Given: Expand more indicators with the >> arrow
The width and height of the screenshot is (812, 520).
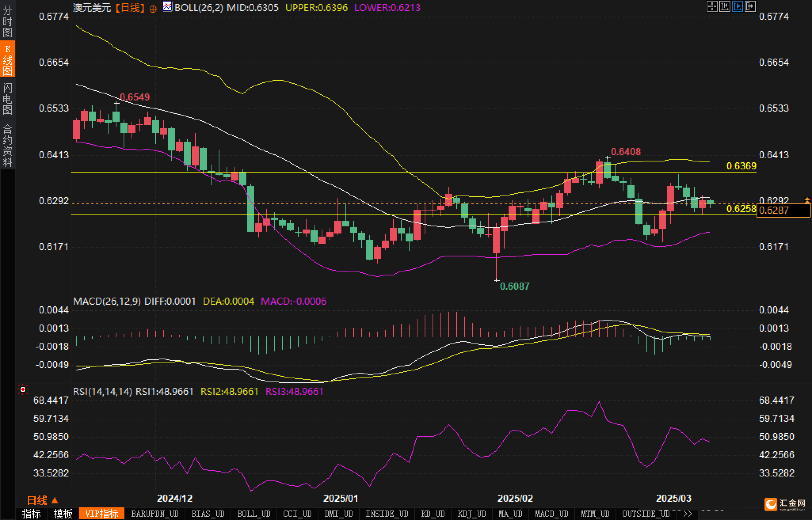Looking at the screenshot, I should (x=688, y=514).
